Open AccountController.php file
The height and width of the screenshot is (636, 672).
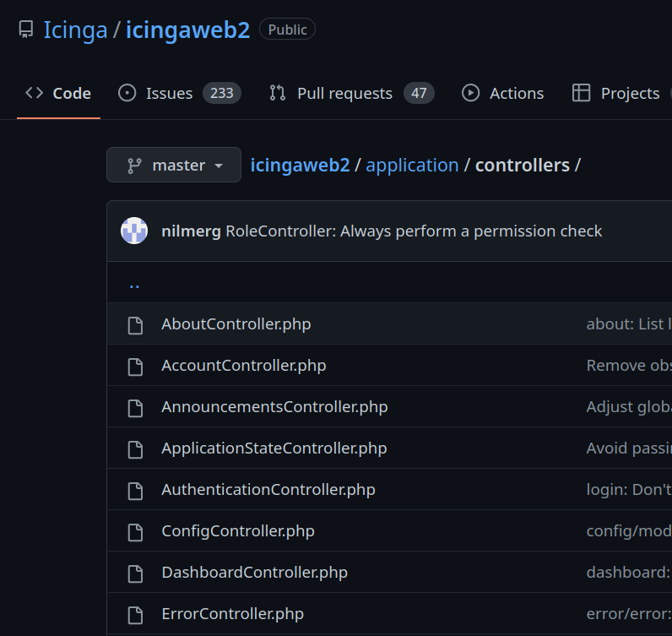(243, 366)
